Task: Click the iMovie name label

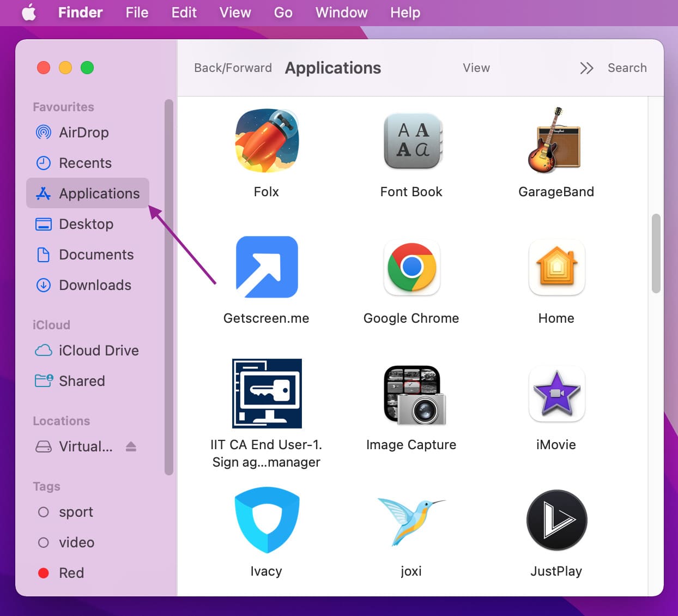Action: pyautogui.click(x=556, y=445)
